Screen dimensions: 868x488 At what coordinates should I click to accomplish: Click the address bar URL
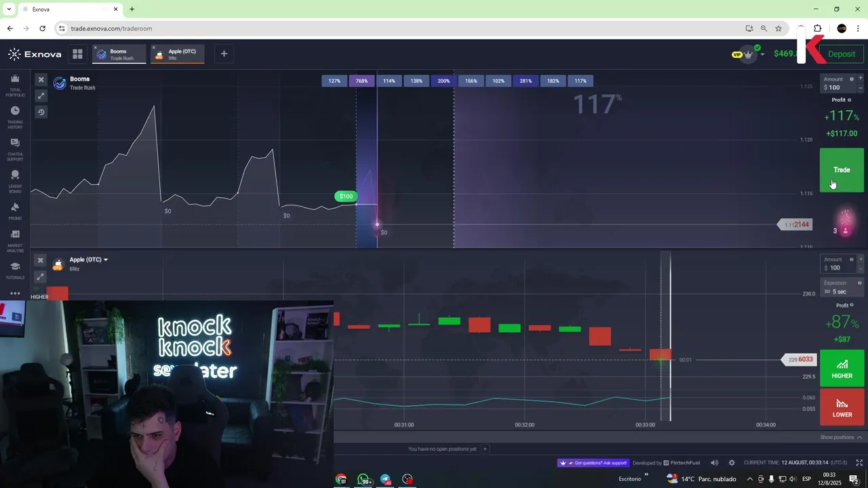(111, 28)
